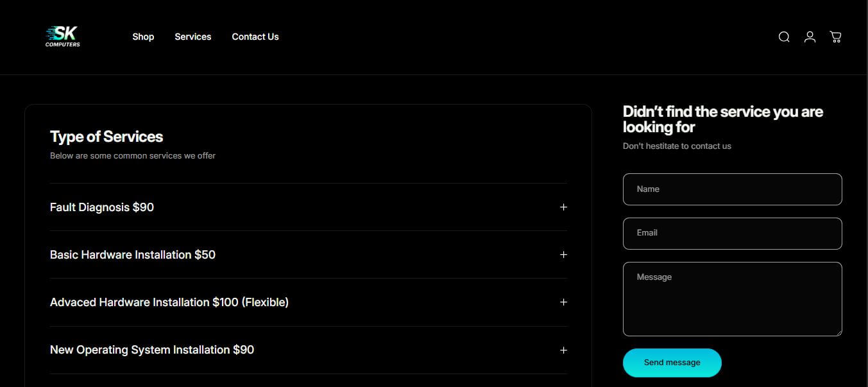Click the SK Computers logo
868x387 pixels.
point(63,37)
